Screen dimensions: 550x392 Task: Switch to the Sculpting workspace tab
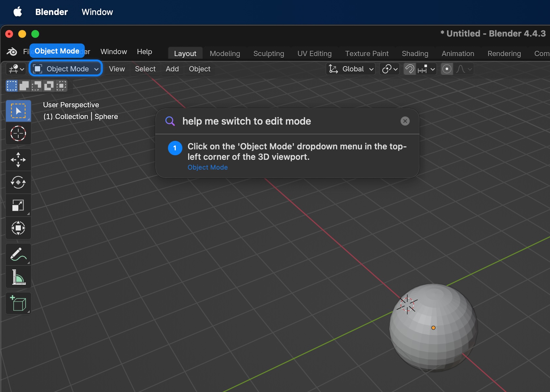(269, 53)
